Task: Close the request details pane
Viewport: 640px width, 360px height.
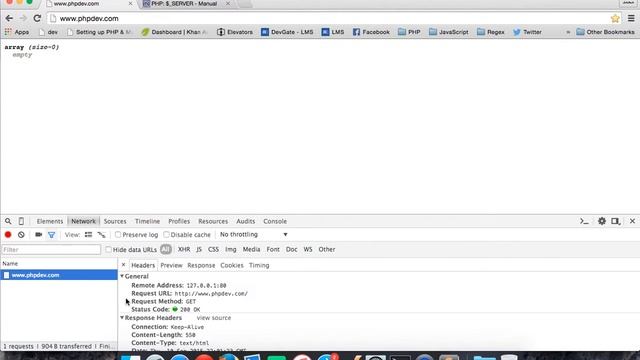Action: click(x=123, y=265)
